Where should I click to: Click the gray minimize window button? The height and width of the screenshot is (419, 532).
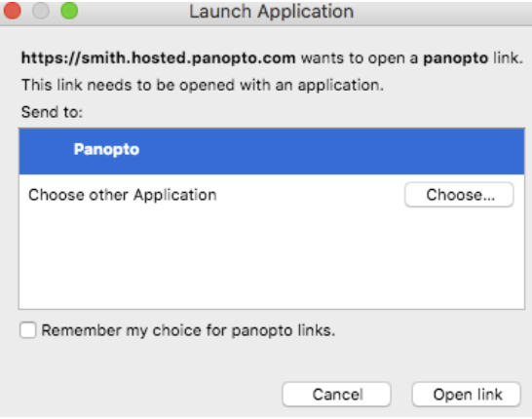click(41, 11)
